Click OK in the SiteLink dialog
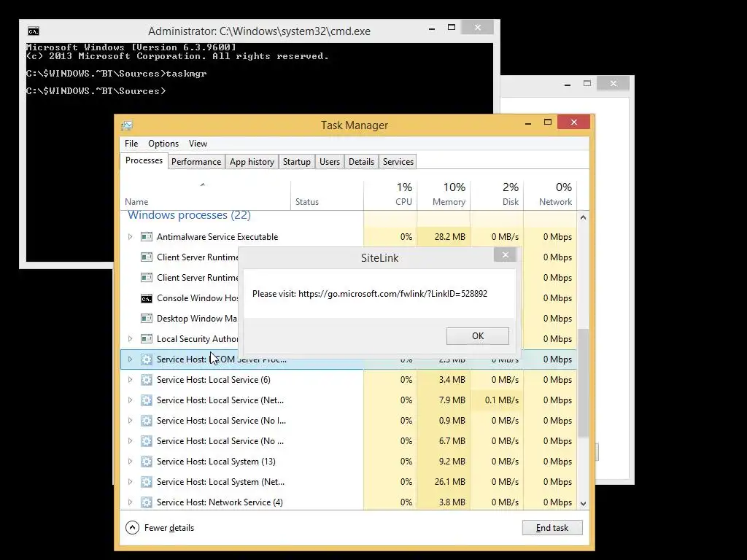Screen dimensions: 747x560 (477, 336)
